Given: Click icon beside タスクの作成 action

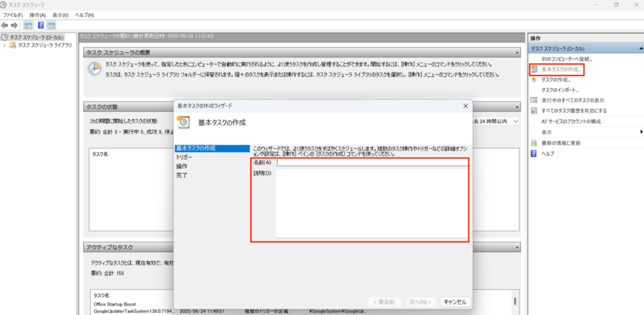Looking at the screenshot, I should 534,80.
